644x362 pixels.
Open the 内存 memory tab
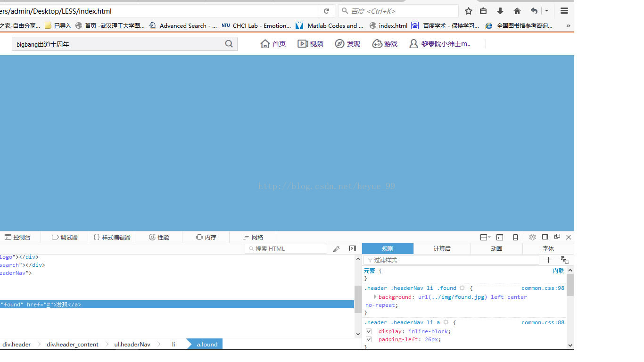tap(206, 237)
